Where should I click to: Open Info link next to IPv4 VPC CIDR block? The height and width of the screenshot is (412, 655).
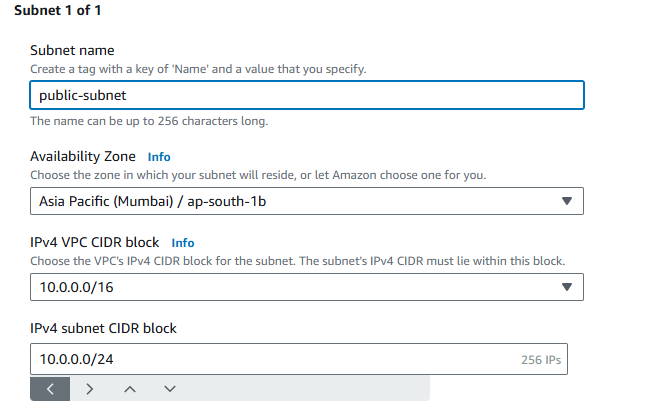coord(183,243)
